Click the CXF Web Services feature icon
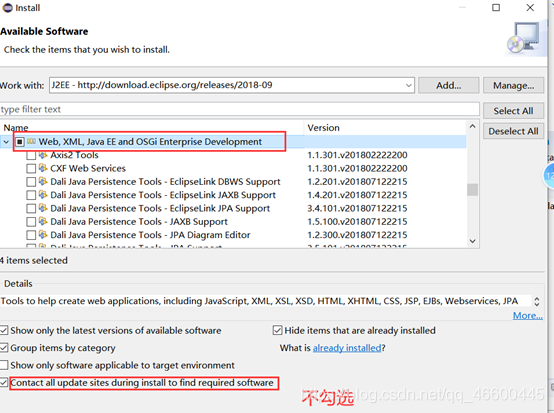Screen dimensions: 554x413 [x=43, y=168]
